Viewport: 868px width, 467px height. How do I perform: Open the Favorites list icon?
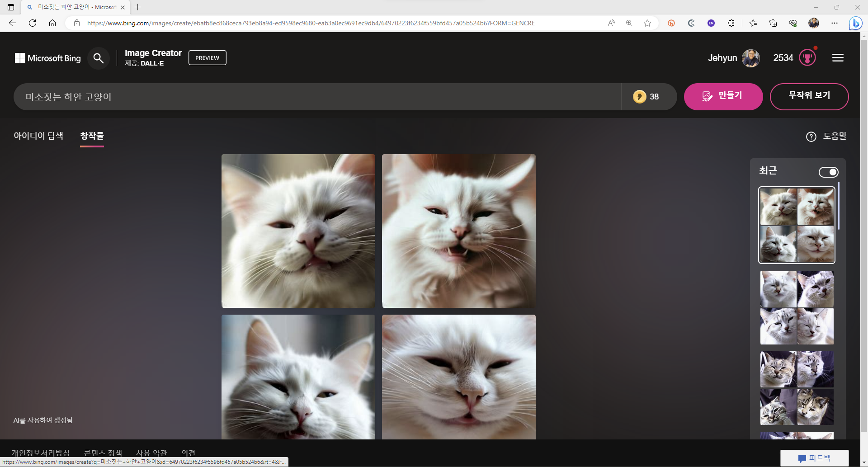tap(753, 23)
